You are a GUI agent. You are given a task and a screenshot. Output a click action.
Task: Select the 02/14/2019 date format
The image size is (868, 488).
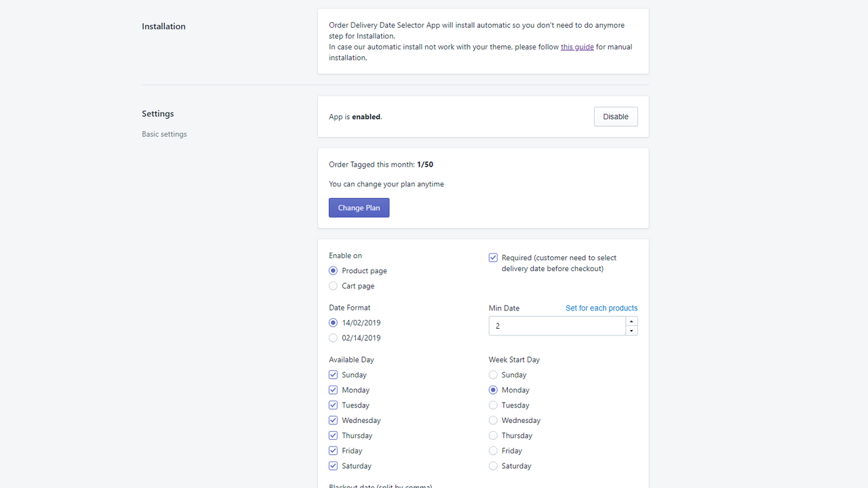tap(333, 338)
